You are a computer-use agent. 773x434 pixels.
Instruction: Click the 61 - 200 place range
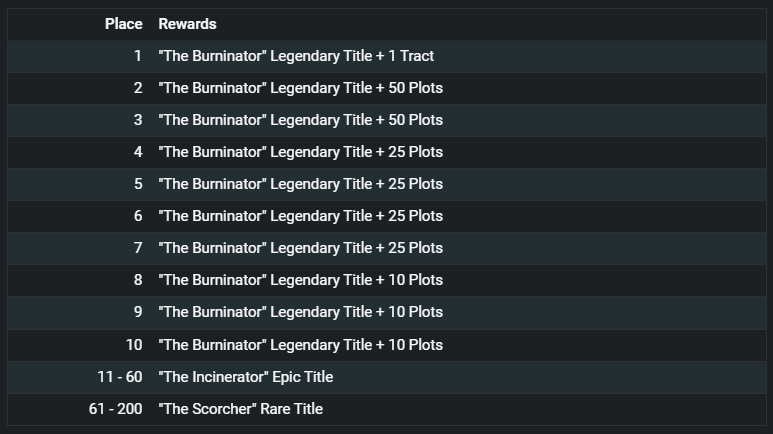(115, 409)
